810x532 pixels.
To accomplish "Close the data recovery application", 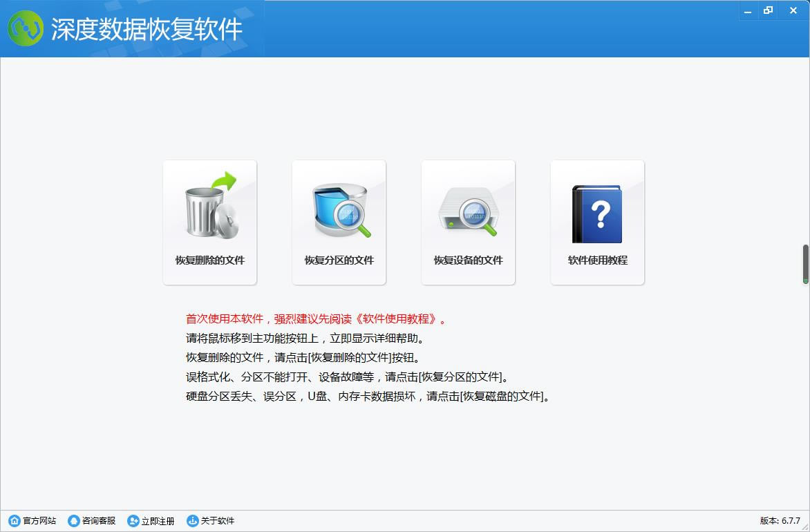I will pos(793,11).
